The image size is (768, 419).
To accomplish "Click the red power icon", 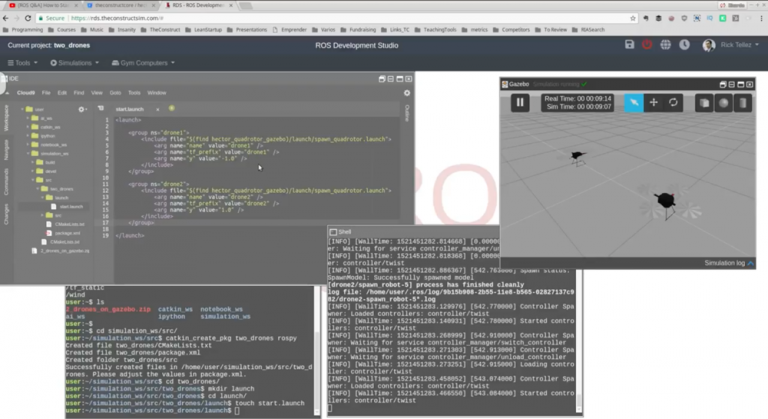I will tap(647, 45).
